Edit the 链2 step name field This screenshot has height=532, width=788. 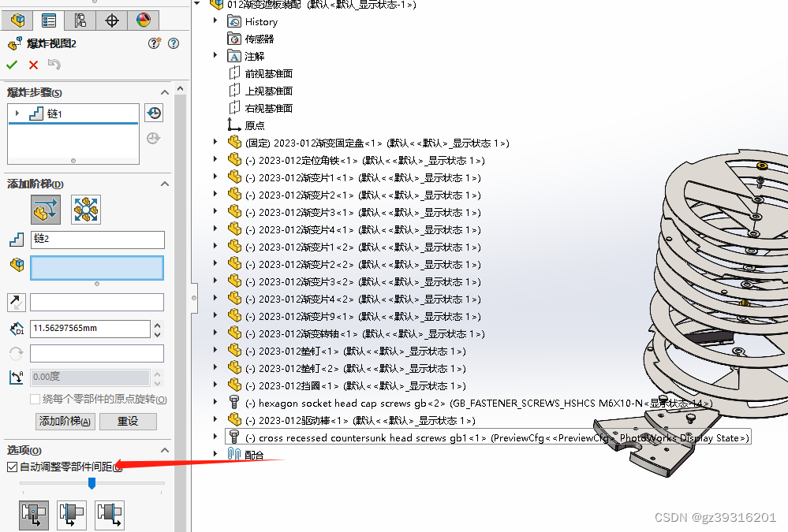coord(98,240)
